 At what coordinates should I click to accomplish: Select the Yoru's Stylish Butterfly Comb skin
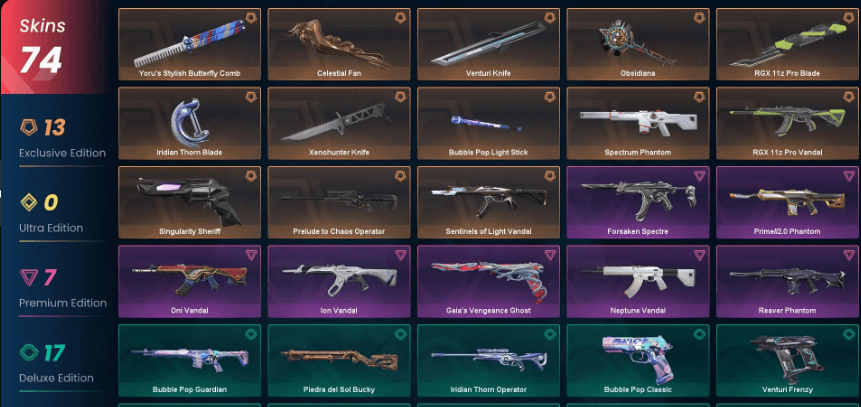(x=189, y=44)
